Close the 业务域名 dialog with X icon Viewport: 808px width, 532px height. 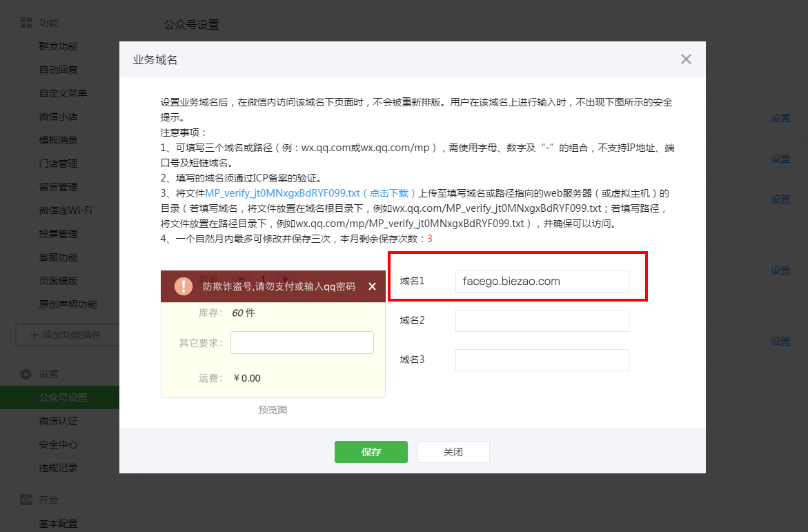pyautogui.click(x=686, y=59)
